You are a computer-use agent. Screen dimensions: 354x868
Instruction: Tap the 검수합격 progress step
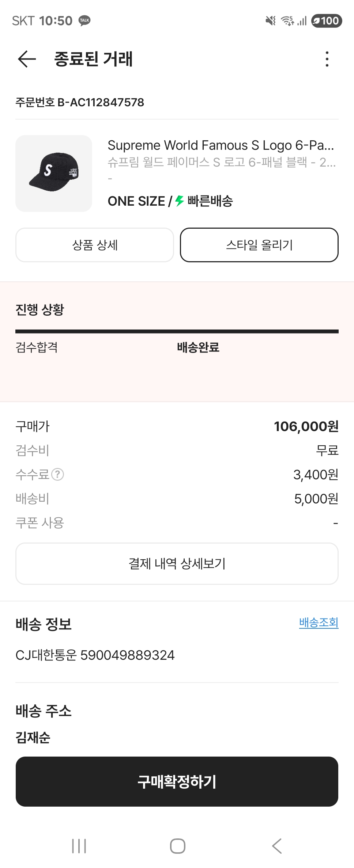[37, 347]
